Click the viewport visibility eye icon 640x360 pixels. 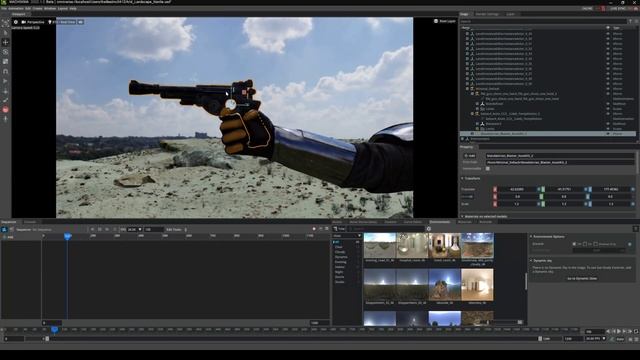click(x=81, y=22)
